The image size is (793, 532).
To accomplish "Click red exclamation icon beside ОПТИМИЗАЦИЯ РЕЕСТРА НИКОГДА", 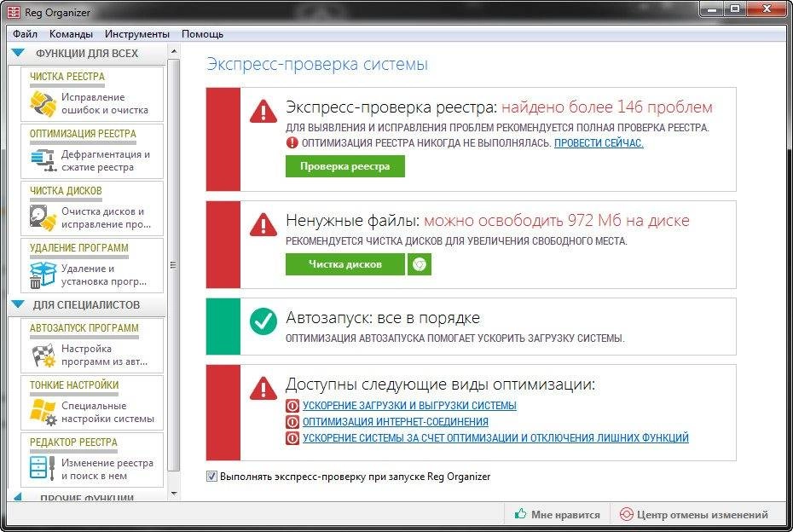I will click(x=292, y=143).
